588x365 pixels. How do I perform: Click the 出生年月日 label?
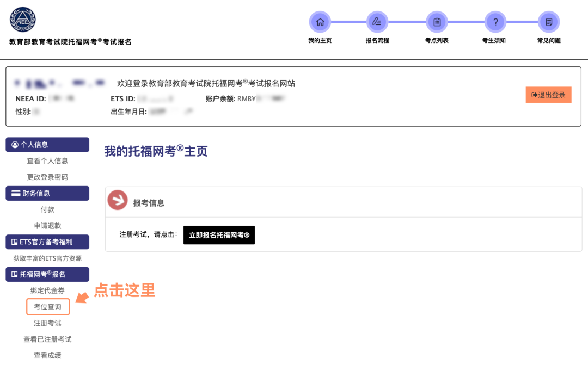tap(128, 112)
